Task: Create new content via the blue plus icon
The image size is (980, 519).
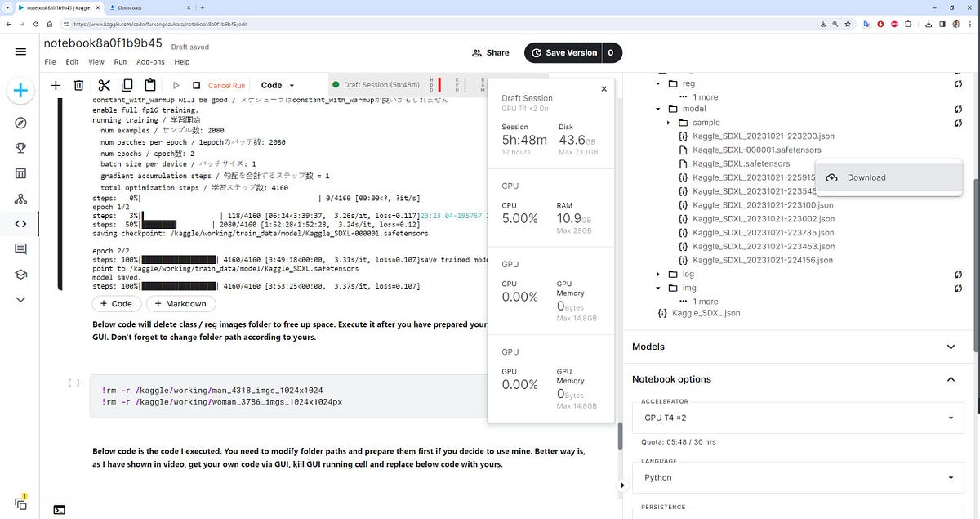Action: coord(20,91)
